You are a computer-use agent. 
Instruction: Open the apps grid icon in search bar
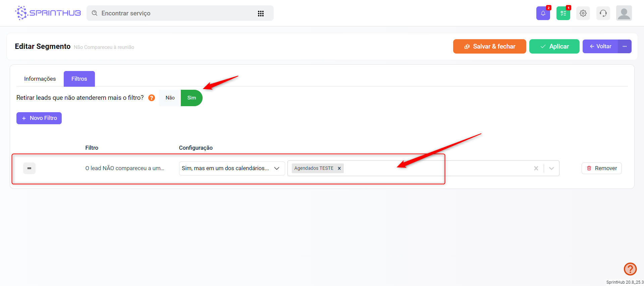click(x=261, y=13)
